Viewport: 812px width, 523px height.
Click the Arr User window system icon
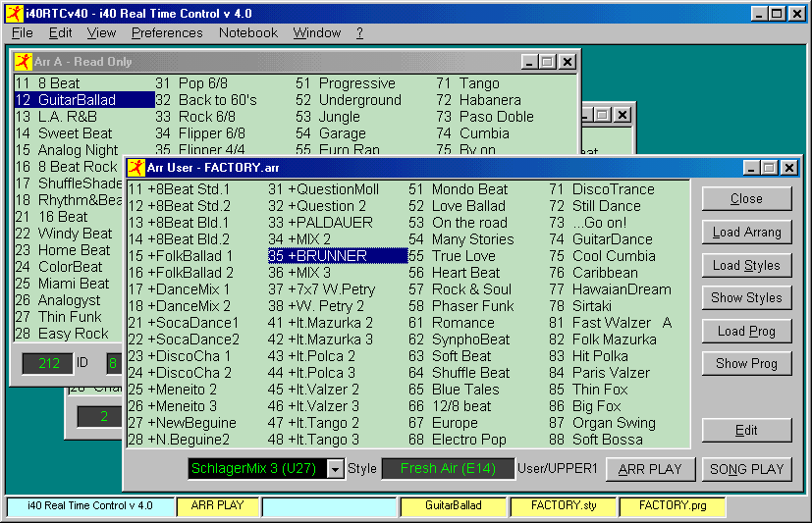pyautogui.click(x=136, y=168)
